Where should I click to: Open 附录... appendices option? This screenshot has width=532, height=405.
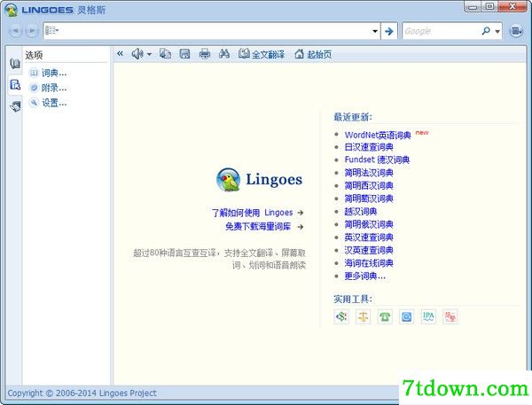pyautogui.click(x=48, y=88)
